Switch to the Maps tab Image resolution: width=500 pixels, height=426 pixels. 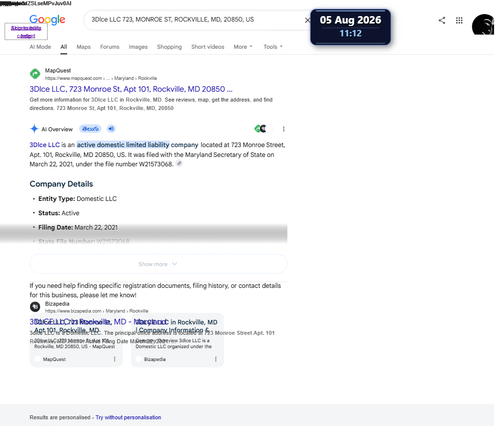(84, 47)
